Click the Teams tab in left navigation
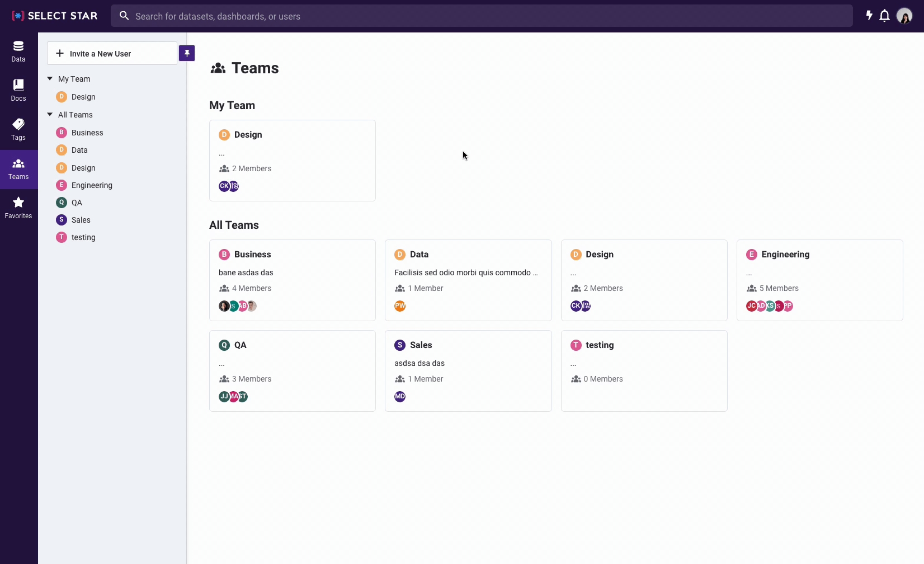 pyautogui.click(x=18, y=169)
